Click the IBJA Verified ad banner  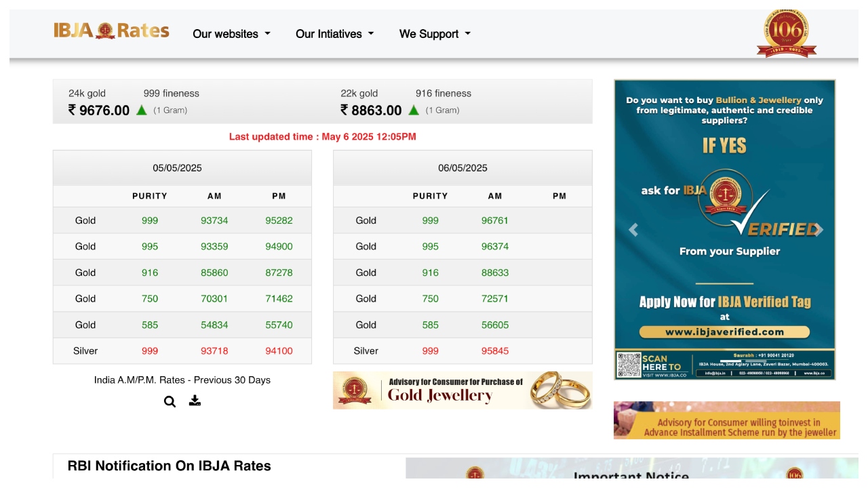pyautogui.click(x=724, y=203)
